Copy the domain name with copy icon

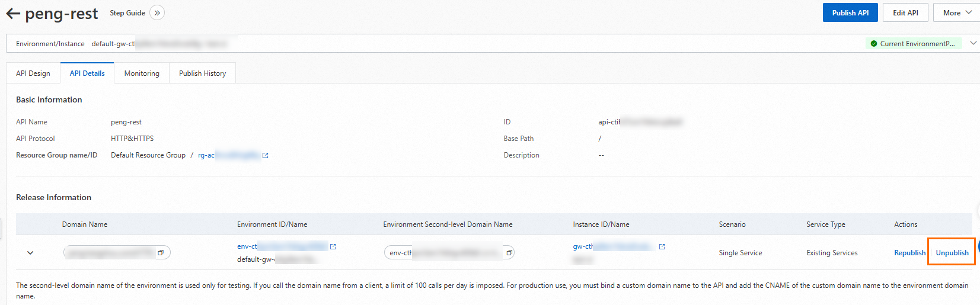tap(161, 253)
